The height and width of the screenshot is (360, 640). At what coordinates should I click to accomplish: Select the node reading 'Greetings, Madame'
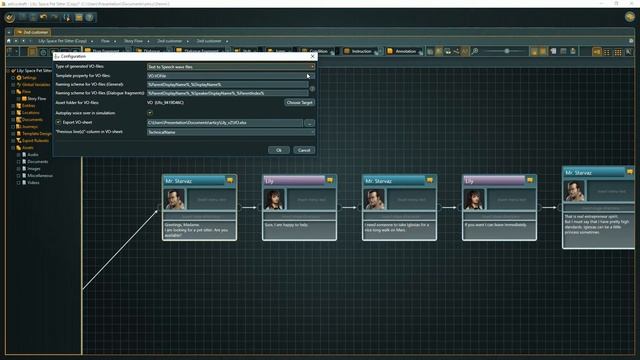[x=199, y=207]
